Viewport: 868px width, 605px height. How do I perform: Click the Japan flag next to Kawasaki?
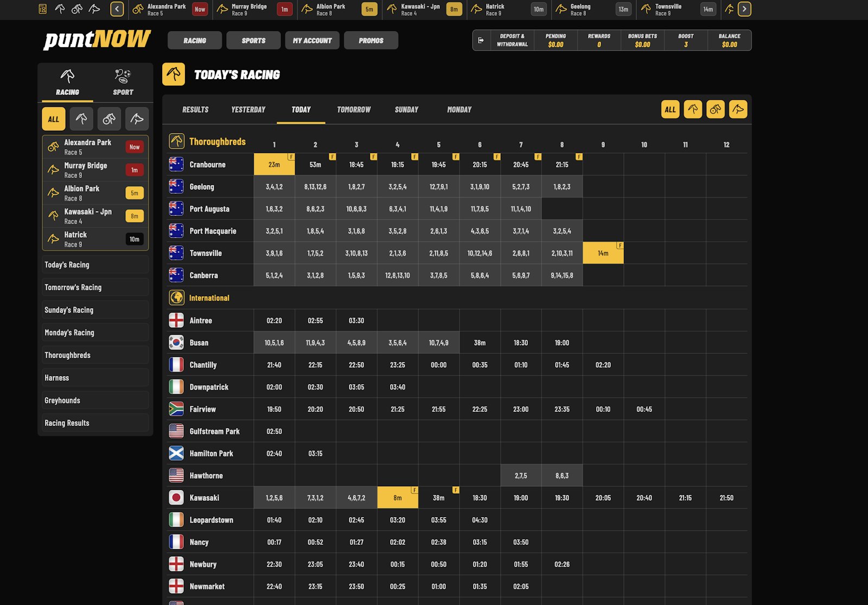[x=176, y=498]
